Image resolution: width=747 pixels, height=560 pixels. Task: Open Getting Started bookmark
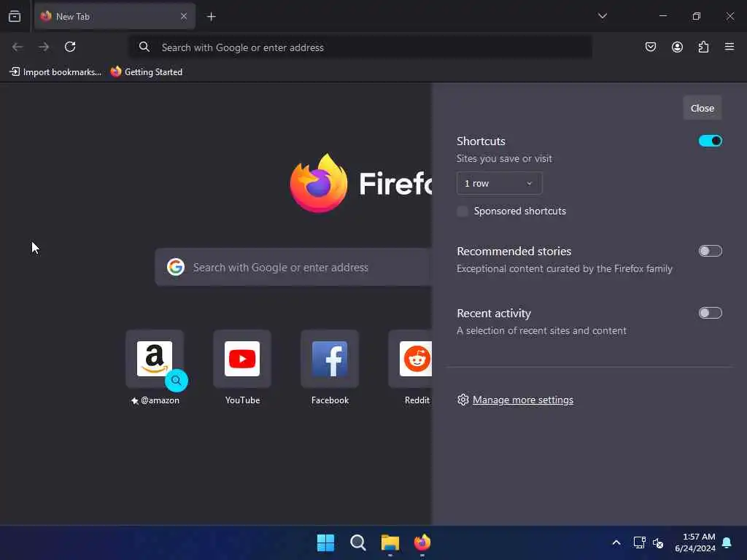coord(146,72)
